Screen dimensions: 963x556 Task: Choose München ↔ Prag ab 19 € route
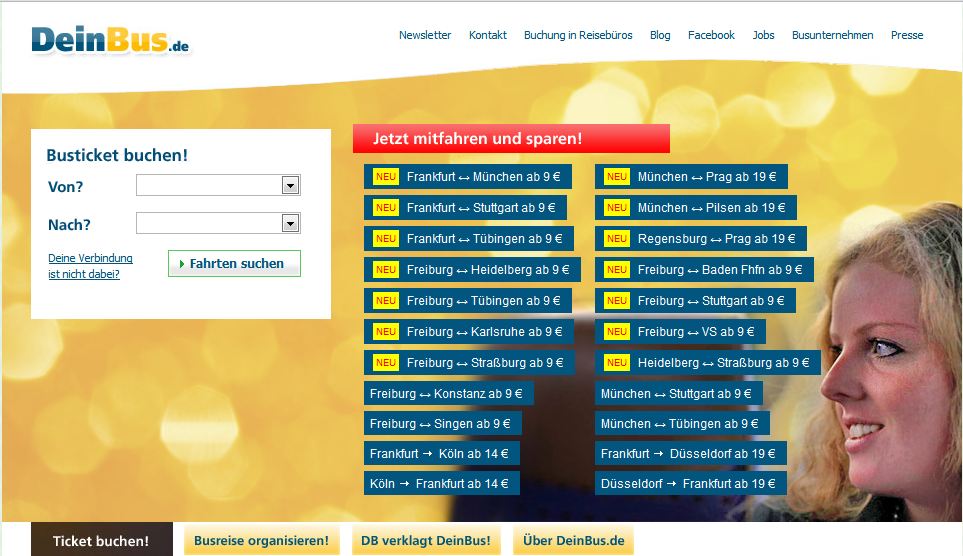coord(691,176)
